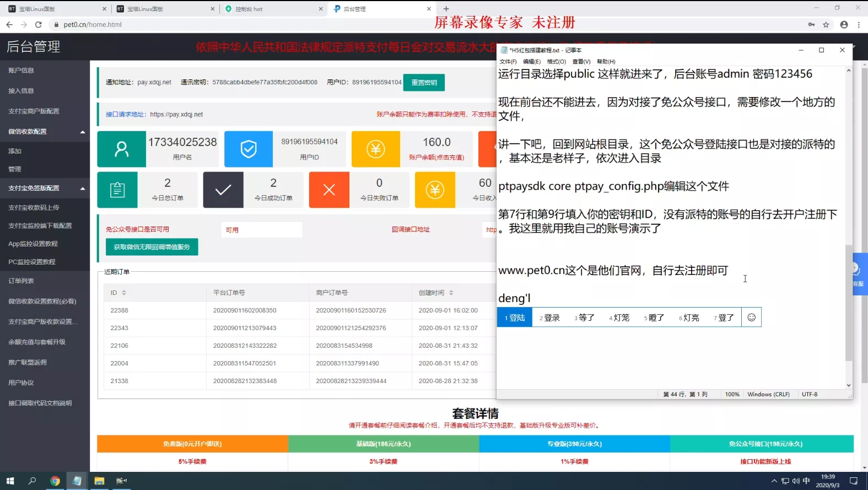Open Notepad 查看(V) menu

pos(581,62)
